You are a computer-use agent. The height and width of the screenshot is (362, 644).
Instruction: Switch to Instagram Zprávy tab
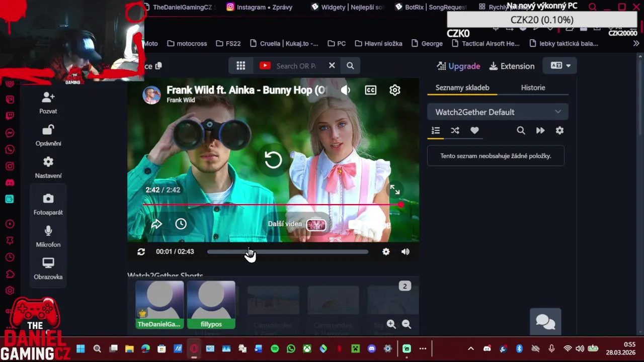coord(260,7)
